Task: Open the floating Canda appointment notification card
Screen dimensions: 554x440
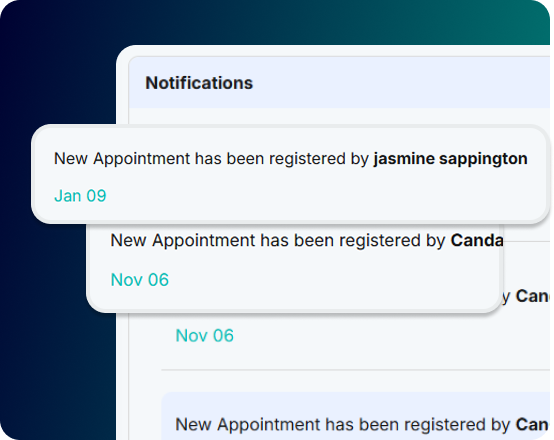Action: click(295, 269)
